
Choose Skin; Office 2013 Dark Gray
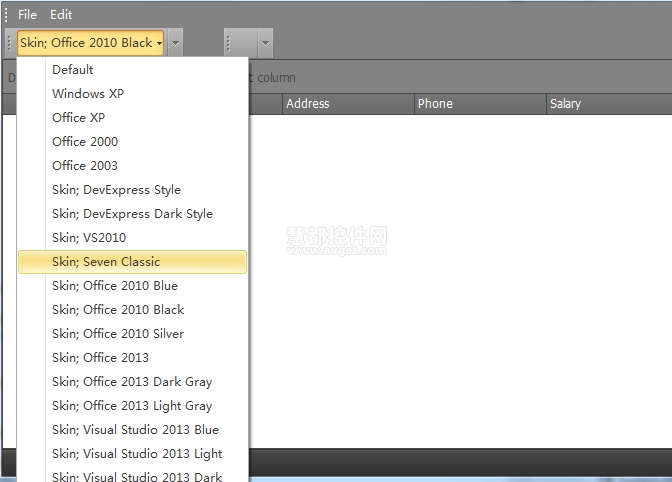[x=132, y=381]
